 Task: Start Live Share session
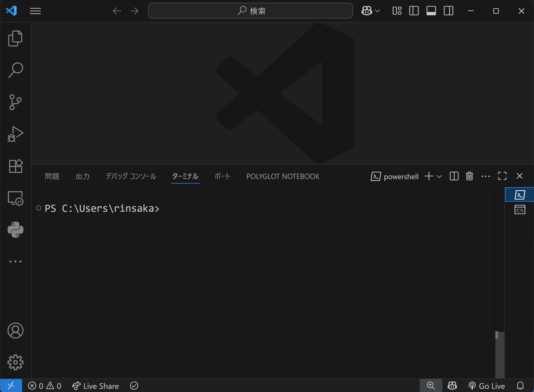pyautogui.click(x=95, y=386)
